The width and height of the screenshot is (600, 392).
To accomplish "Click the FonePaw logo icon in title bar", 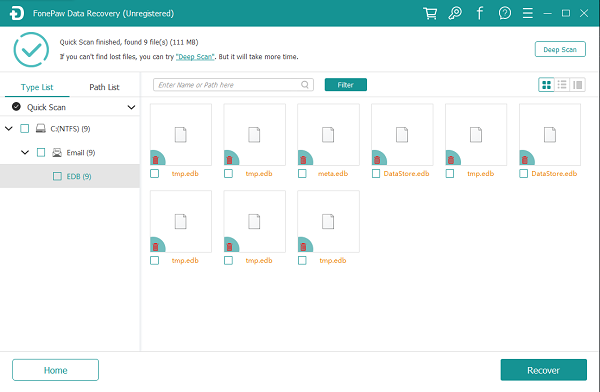I will pyautogui.click(x=17, y=13).
